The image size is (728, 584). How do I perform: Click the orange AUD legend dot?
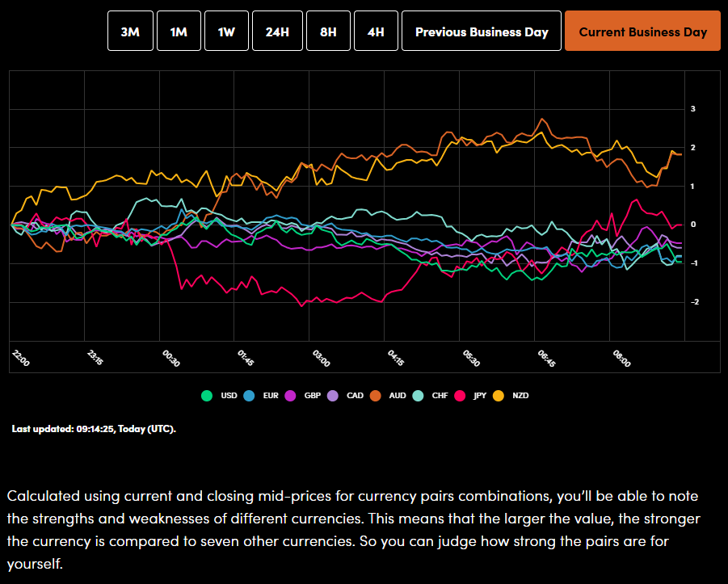(x=375, y=396)
